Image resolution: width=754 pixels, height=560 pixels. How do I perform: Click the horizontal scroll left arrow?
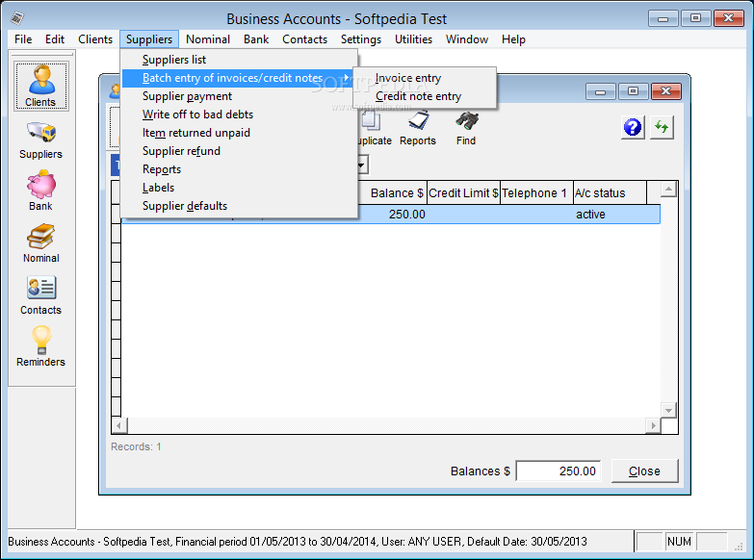(119, 425)
